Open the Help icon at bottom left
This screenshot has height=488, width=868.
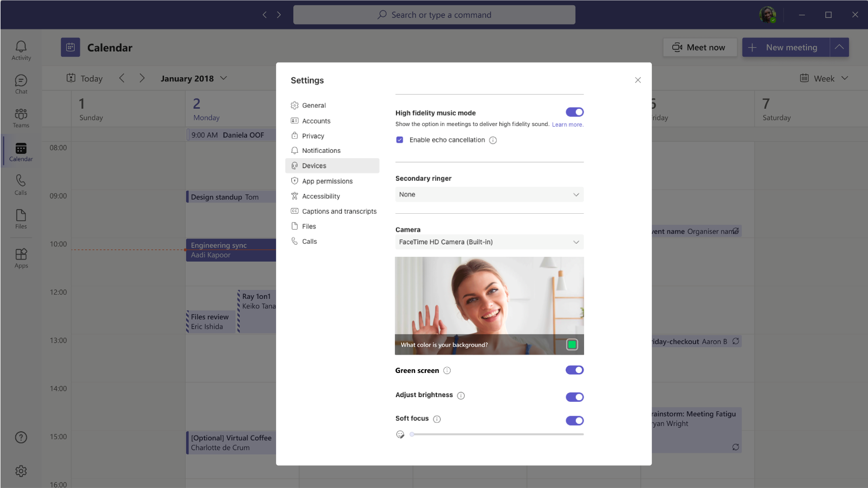21,437
